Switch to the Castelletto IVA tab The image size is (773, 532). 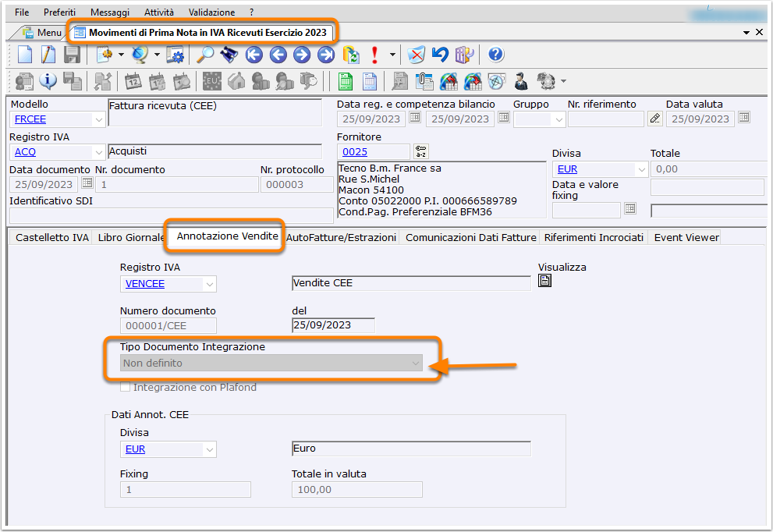pyautogui.click(x=52, y=238)
